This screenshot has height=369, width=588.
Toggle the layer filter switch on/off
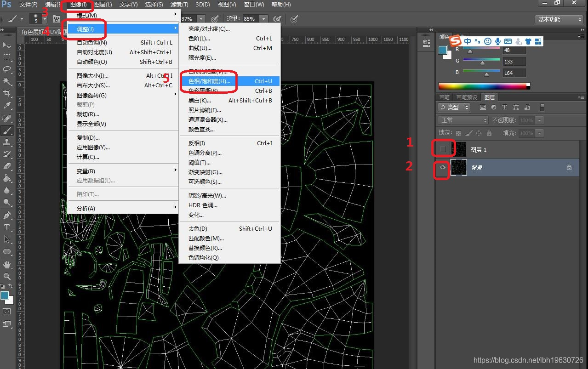(542, 107)
